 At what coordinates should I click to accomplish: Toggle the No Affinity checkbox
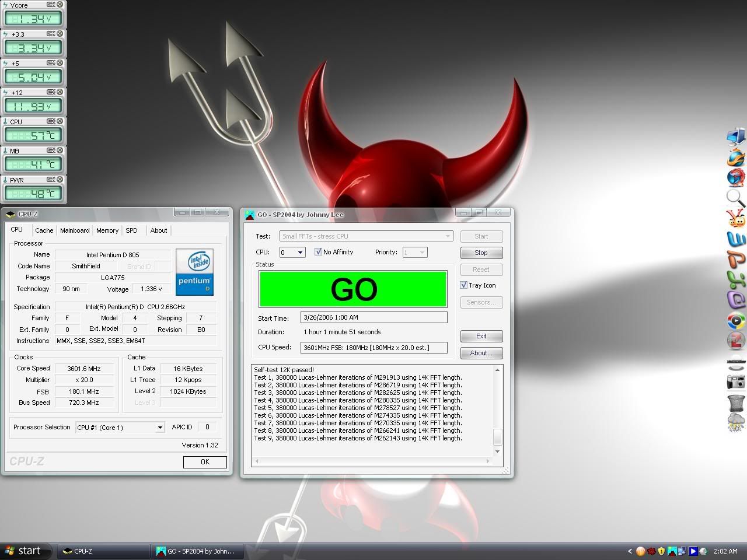point(318,252)
